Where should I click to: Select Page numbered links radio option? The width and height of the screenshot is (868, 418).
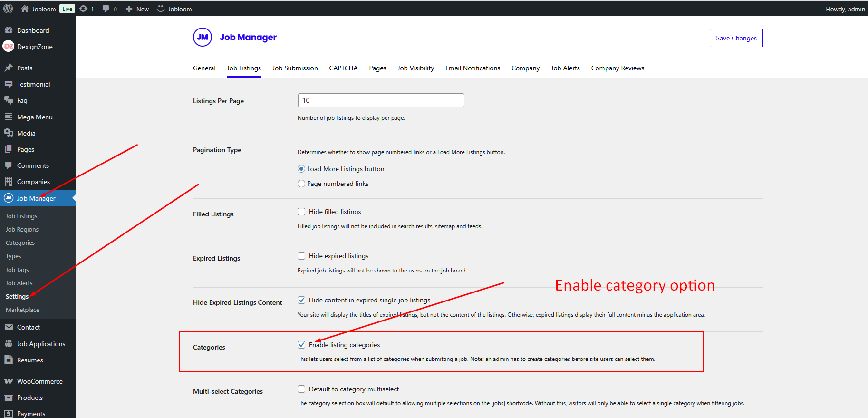click(301, 184)
